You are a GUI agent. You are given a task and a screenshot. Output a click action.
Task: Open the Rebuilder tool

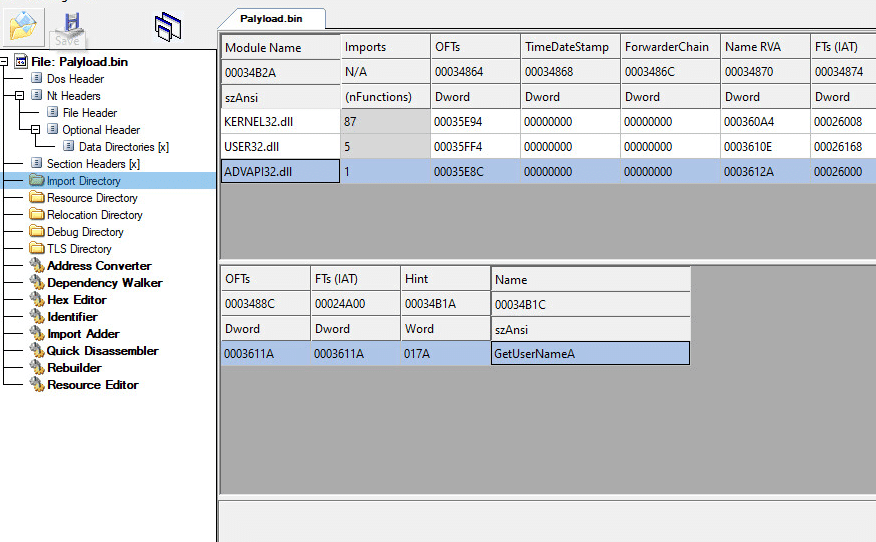point(74,368)
